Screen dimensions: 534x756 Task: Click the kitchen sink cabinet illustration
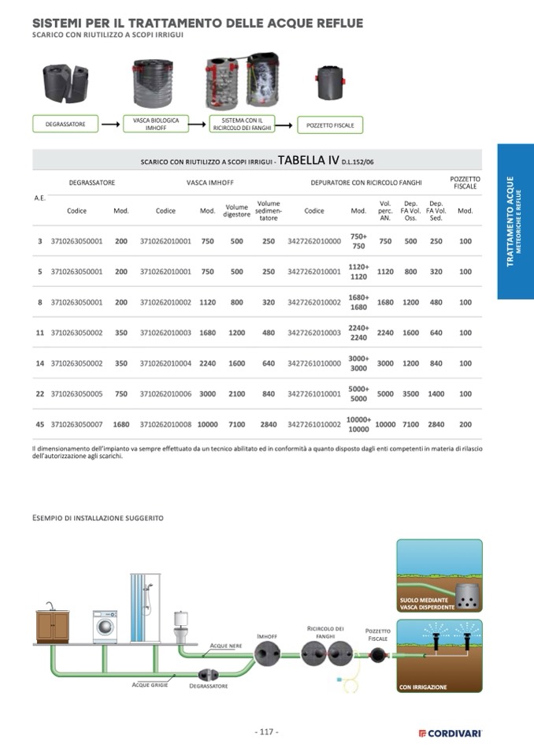(x=53, y=626)
